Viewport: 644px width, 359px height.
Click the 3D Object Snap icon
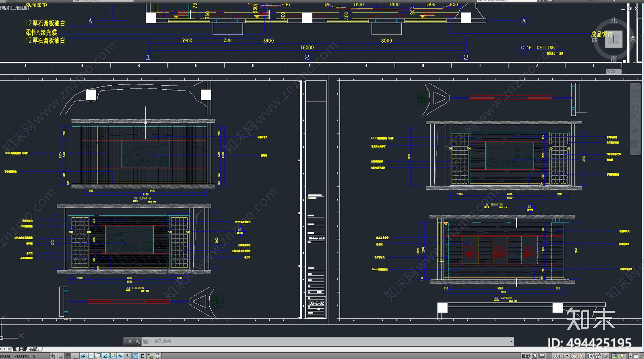[98, 356]
